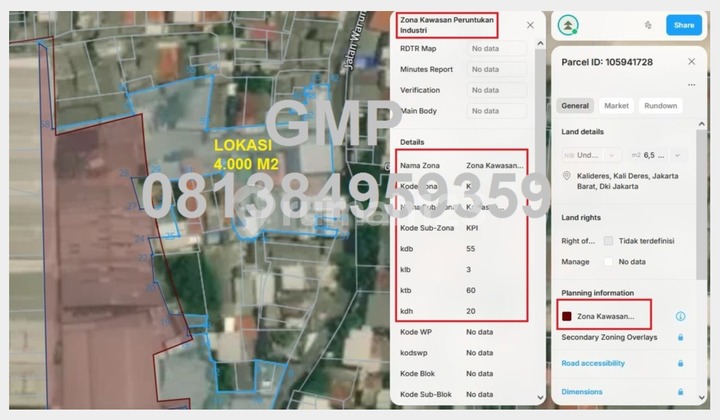Screen dimensions: 720x420
Task: Click the ktb value 60
Action: (471, 290)
